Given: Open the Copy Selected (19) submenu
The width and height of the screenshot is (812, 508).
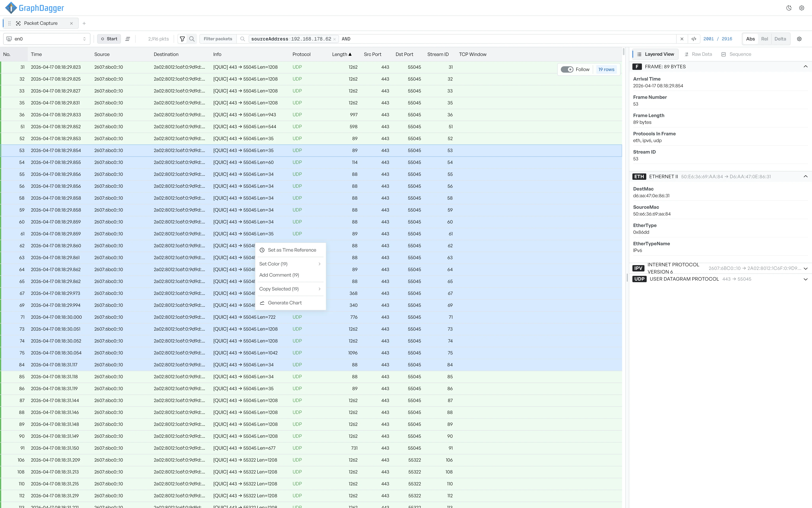Looking at the screenshot, I should [290, 289].
